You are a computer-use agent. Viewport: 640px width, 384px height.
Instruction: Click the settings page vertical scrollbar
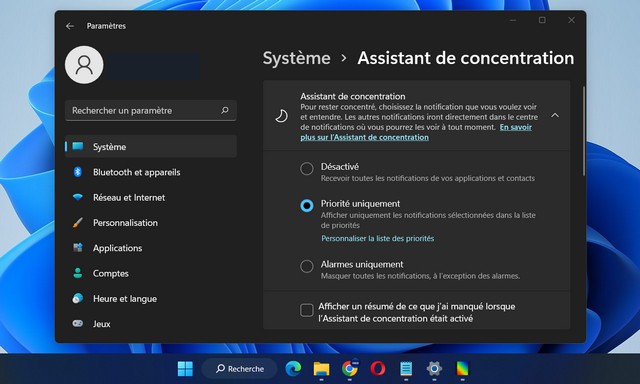click(x=584, y=131)
